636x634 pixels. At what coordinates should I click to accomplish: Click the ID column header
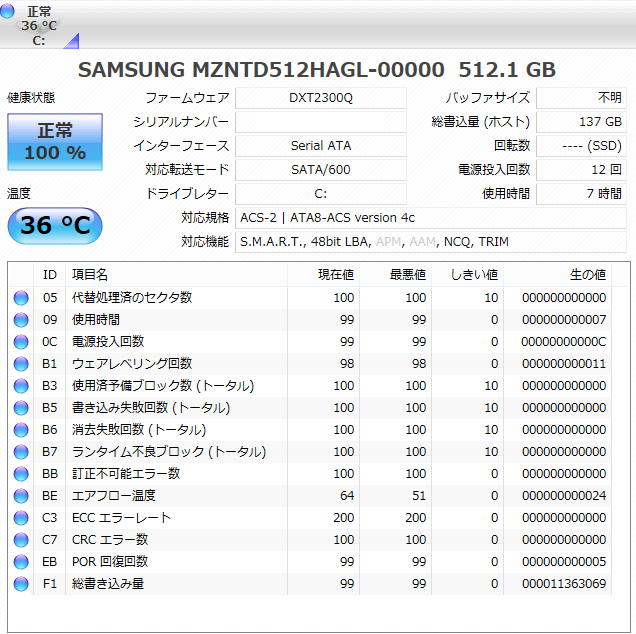click(49, 275)
